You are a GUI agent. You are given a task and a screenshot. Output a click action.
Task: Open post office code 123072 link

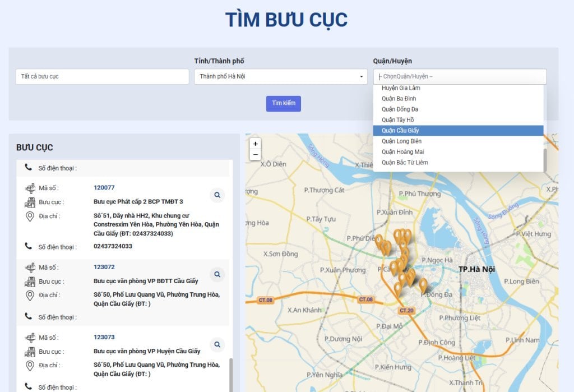point(104,267)
